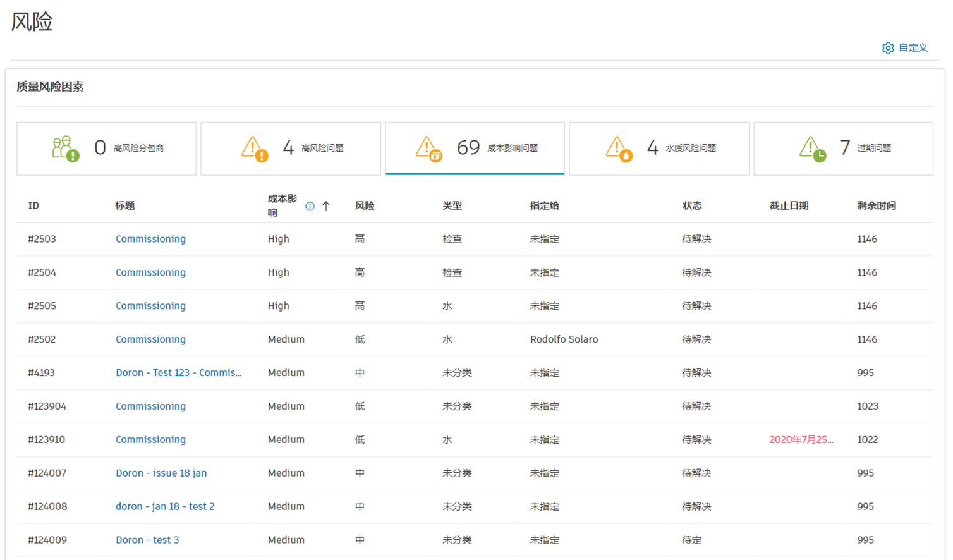Screen dimensions: 953x560
Task: Click the 标题 column header
Action: (x=125, y=206)
